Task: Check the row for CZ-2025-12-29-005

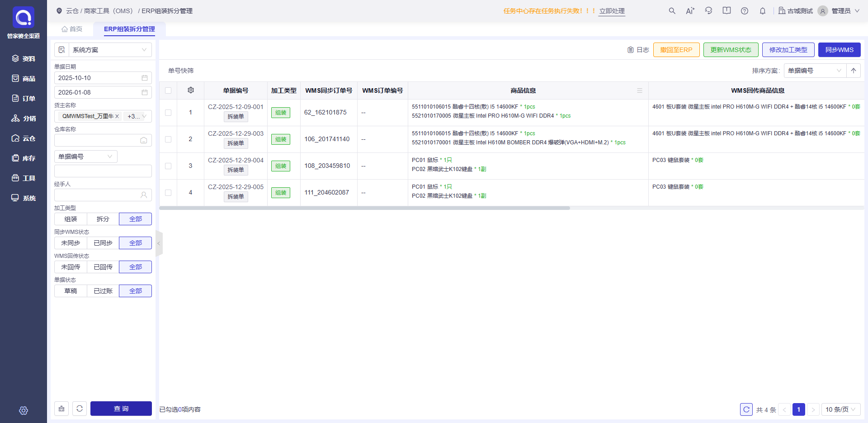Action: click(168, 193)
